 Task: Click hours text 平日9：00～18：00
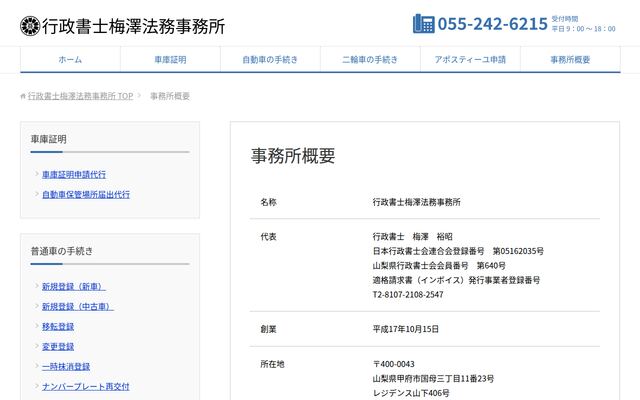click(584, 29)
